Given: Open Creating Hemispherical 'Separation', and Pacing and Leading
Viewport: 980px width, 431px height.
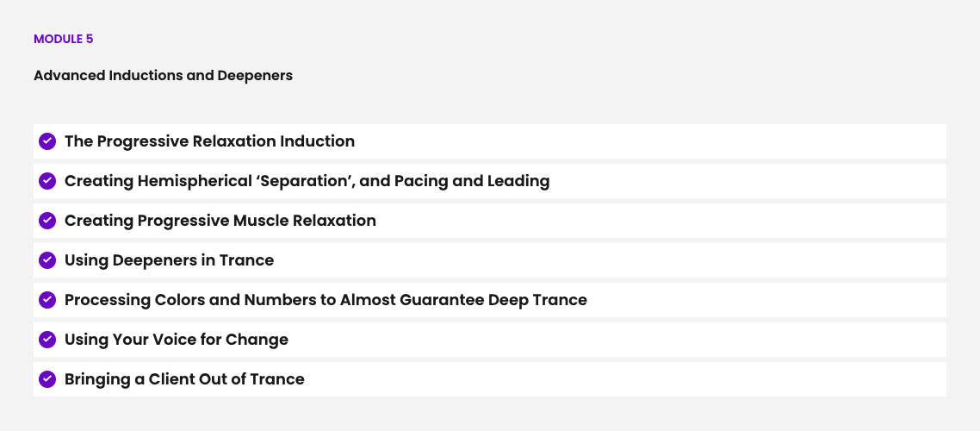Looking at the screenshot, I should (x=307, y=181).
